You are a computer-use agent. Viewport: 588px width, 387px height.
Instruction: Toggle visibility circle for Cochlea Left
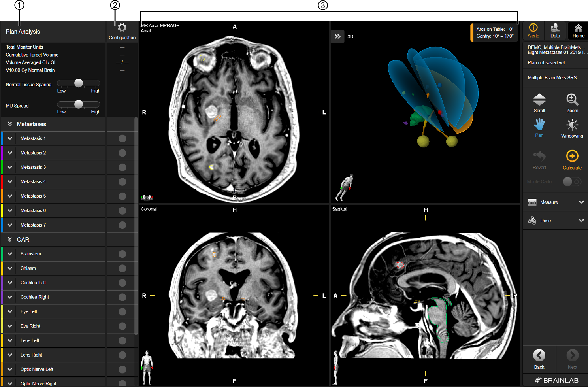coord(122,283)
